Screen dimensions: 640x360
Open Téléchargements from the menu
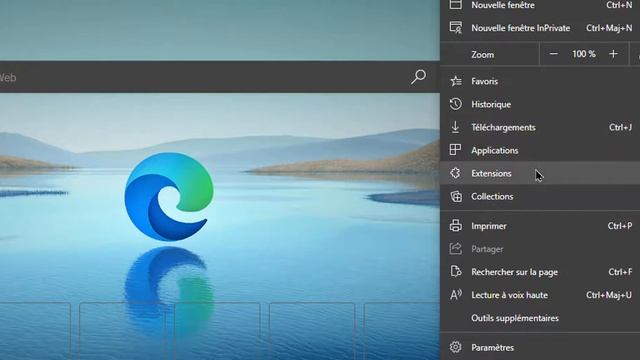coord(540,127)
